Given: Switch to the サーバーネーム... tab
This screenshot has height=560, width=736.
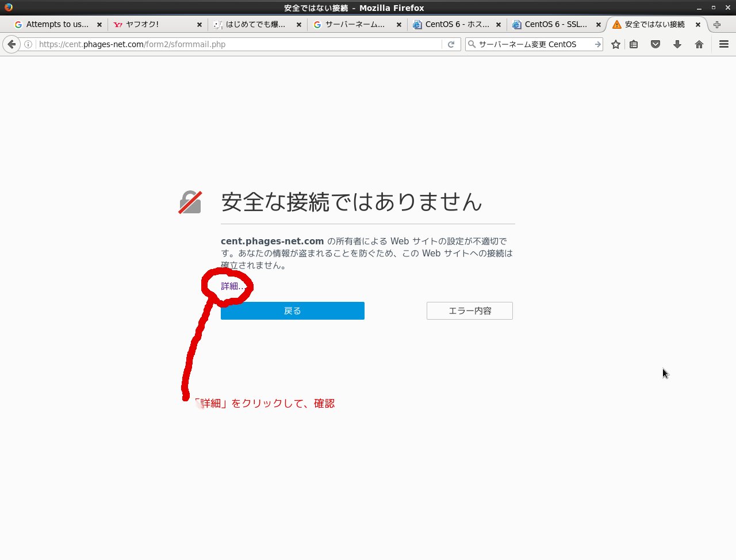Looking at the screenshot, I should tap(356, 25).
